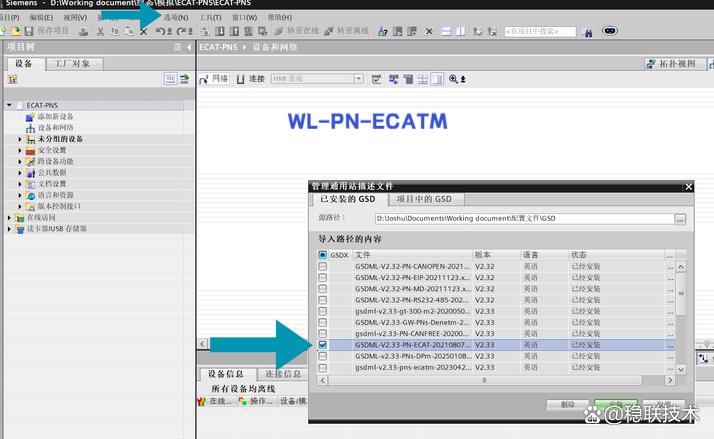
Task: Click the Download to device icon
Action: pos(219,31)
